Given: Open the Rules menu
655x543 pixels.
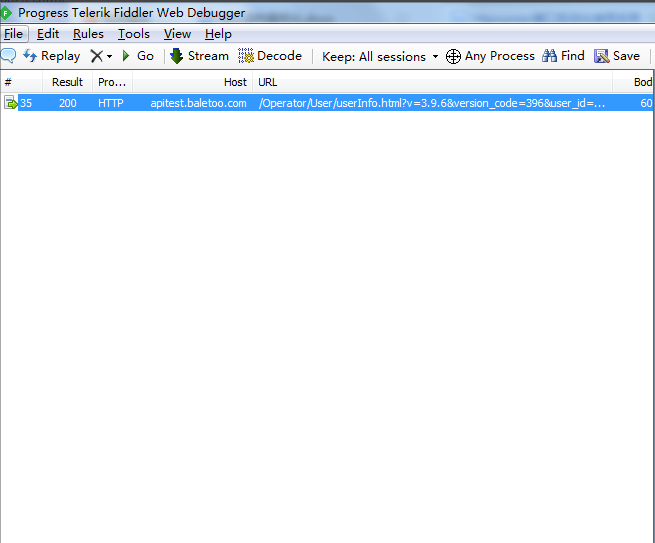Looking at the screenshot, I should (88, 34).
